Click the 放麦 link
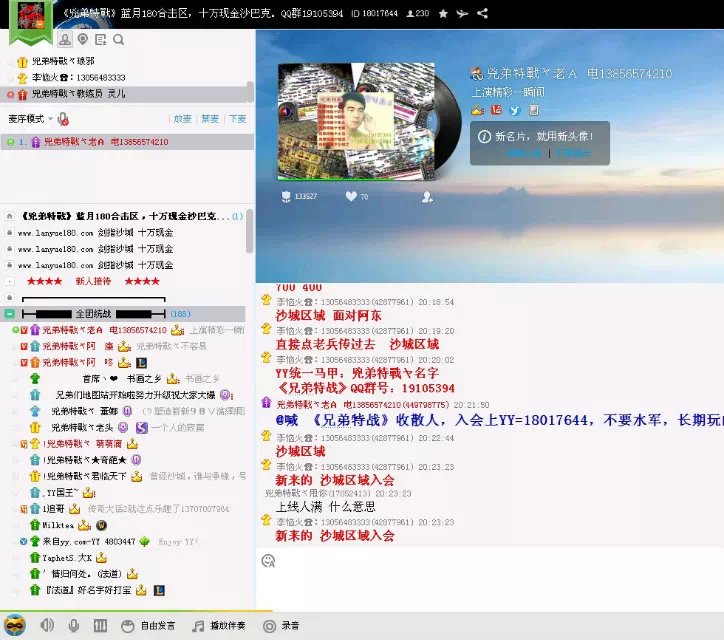 (x=182, y=119)
